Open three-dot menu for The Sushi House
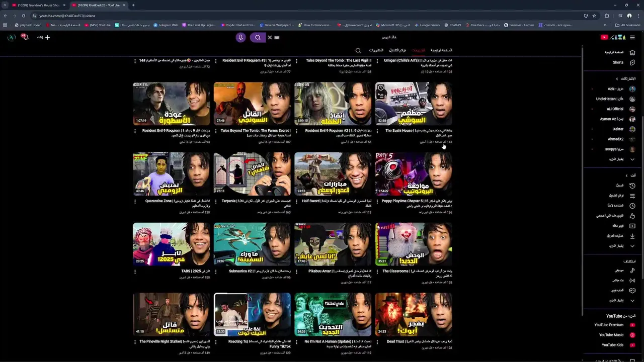Image resolution: width=644 pixels, height=362 pixels. [x=378, y=131]
